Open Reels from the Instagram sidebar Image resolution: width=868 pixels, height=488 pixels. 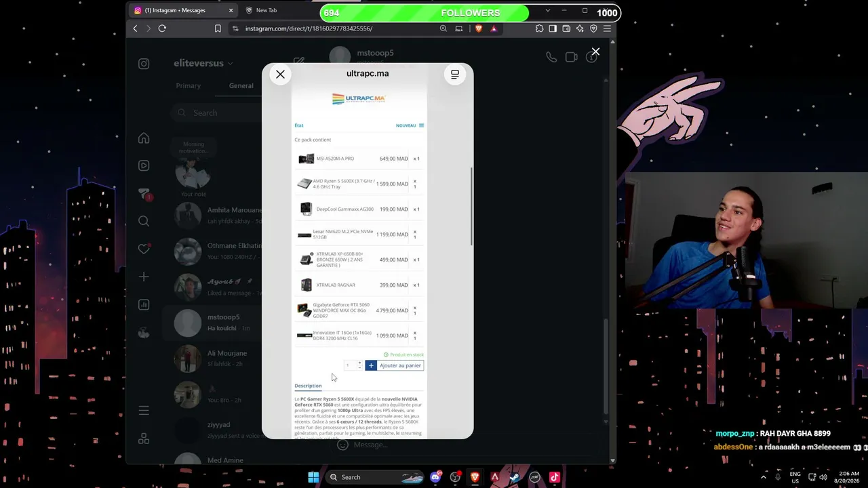point(144,165)
